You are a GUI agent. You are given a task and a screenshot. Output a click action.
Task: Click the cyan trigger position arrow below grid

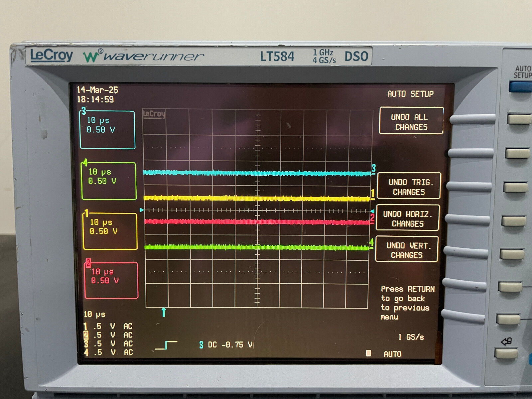pyautogui.click(x=164, y=312)
